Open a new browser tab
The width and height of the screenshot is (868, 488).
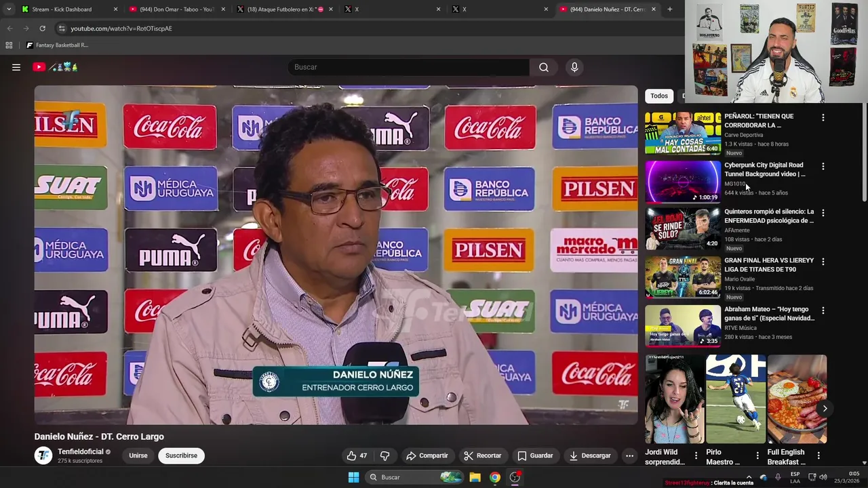coord(669,9)
